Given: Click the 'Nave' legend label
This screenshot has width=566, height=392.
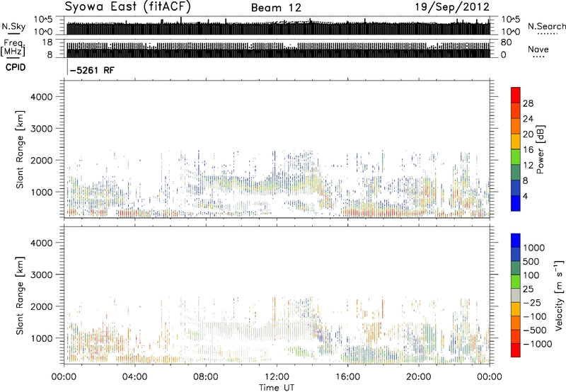Looking at the screenshot, I should [x=538, y=49].
